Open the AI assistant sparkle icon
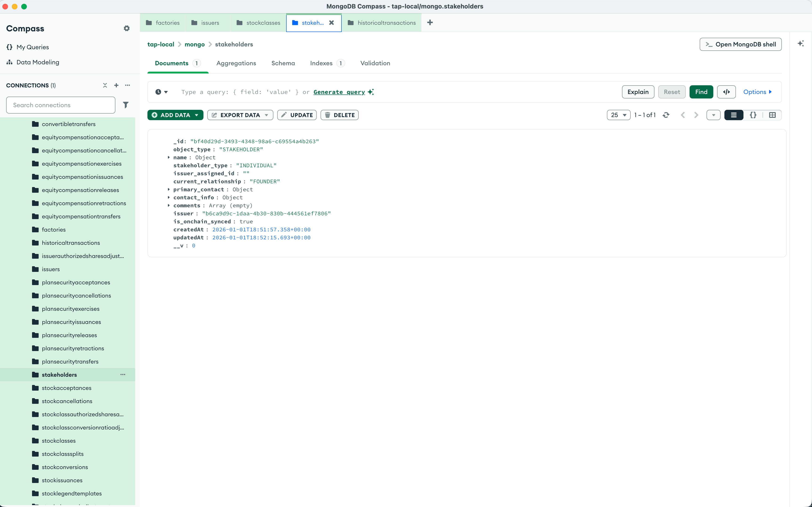The height and width of the screenshot is (507, 812). (x=801, y=44)
